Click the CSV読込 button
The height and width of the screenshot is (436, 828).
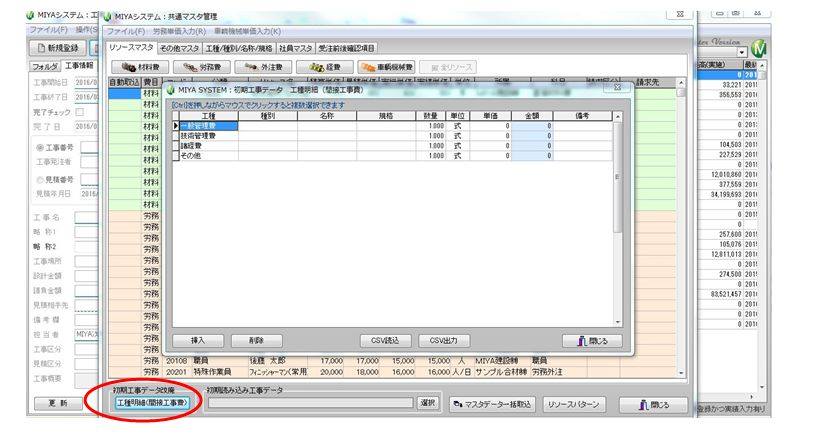[x=385, y=340]
